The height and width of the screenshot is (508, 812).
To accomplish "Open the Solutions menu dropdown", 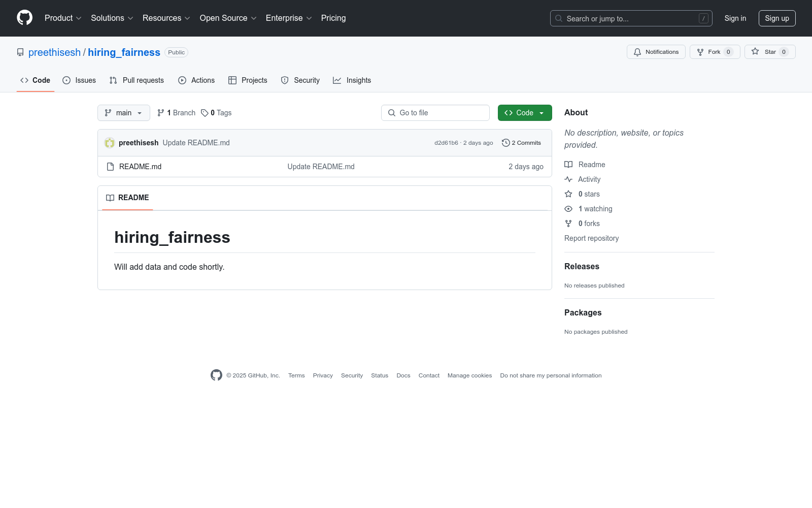I will click(x=112, y=18).
